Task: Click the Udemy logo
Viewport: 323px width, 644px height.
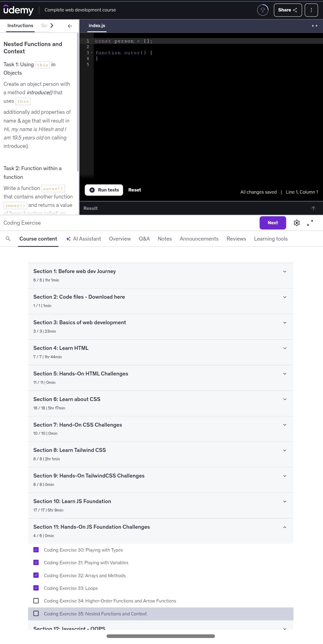Action: [18, 10]
